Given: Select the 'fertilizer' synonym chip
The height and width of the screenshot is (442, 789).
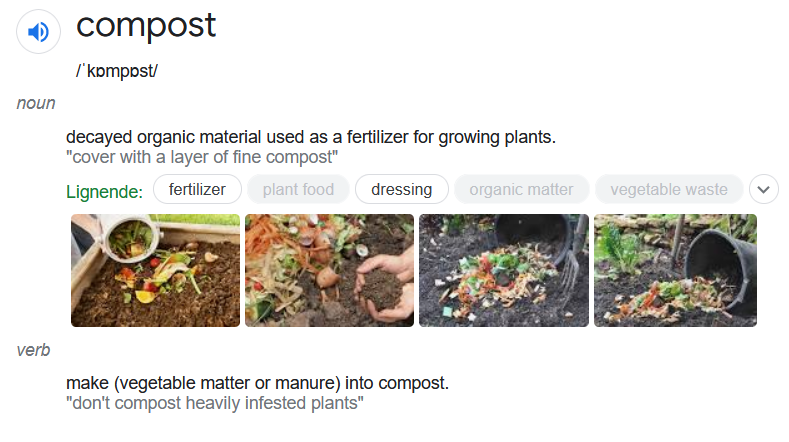Looking at the screenshot, I should pos(197,189).
